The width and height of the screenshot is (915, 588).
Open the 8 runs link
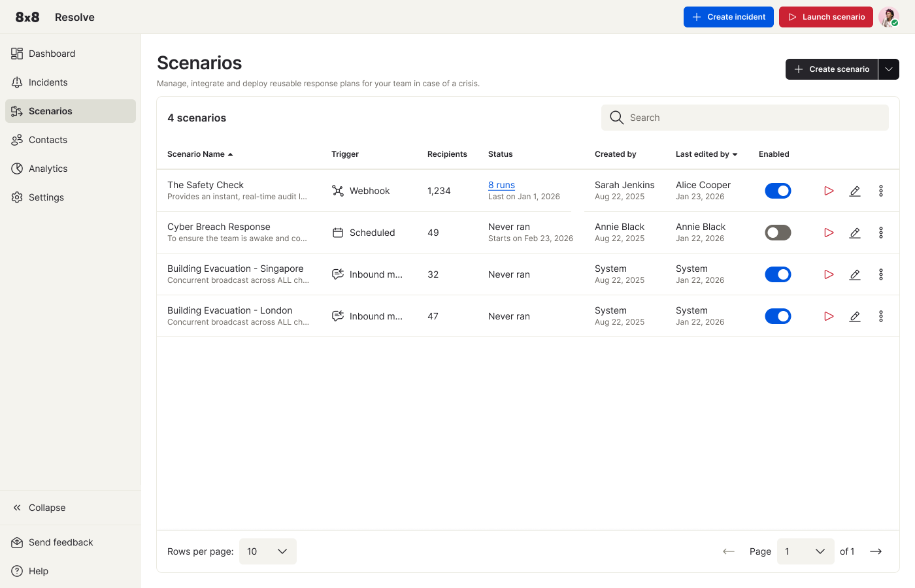(x=501, y=185)
